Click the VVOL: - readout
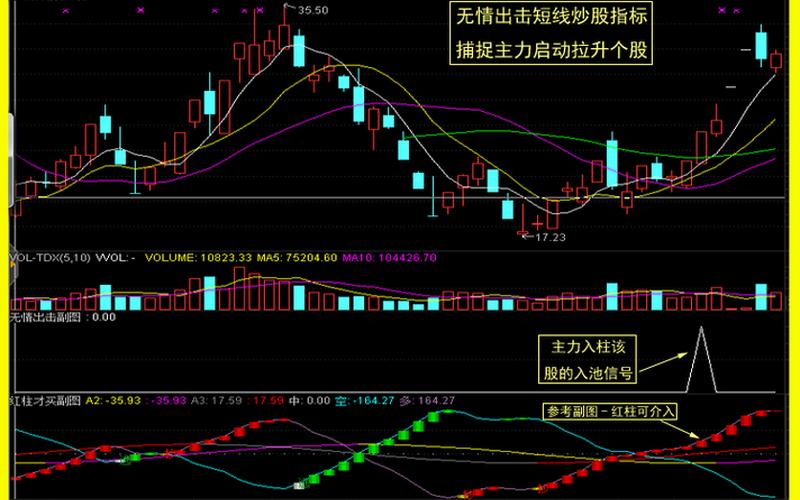This screenshot has width=800, height=500. click(x=115, y=258)
